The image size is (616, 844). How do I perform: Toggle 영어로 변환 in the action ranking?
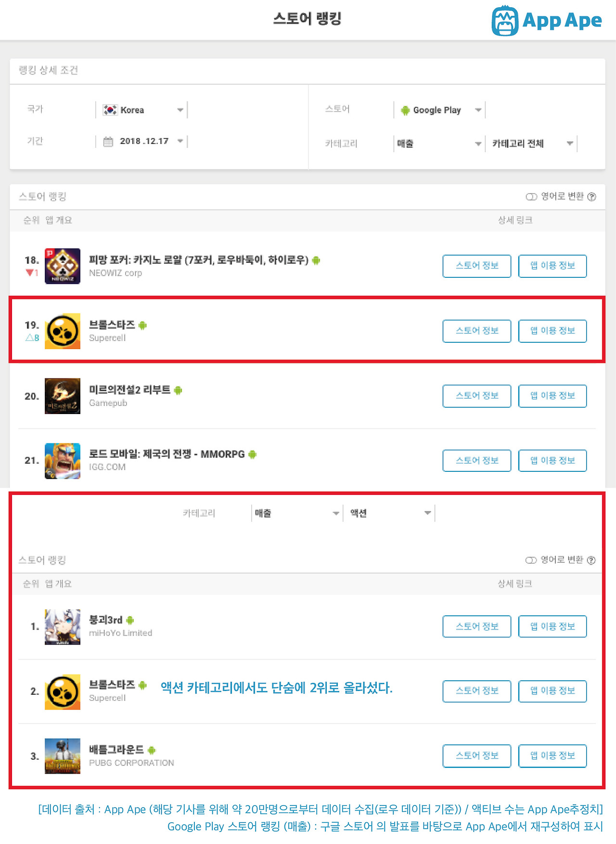pos(531,560)
